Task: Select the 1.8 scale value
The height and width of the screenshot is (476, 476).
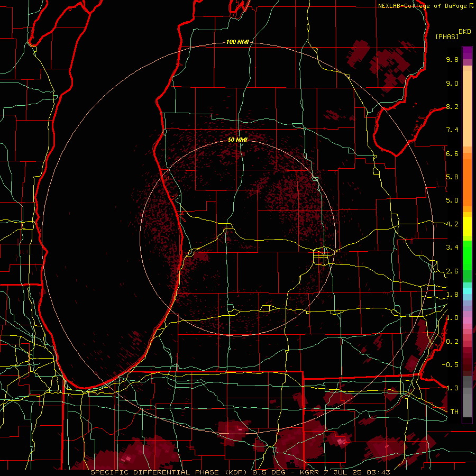Action: click(452, 295)
